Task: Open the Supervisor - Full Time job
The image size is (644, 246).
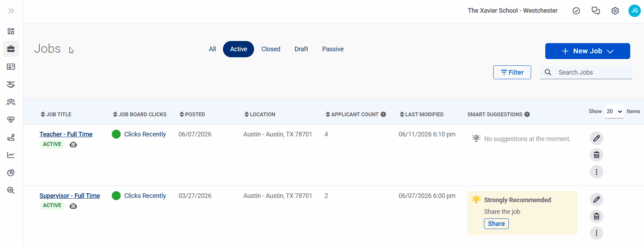Action: point(70,196)
